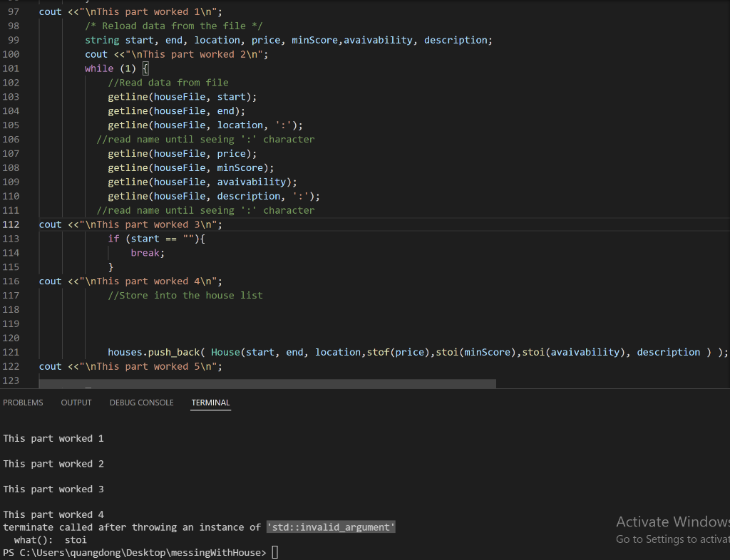Click 'stoi(minScore)' in the push_back call
This screenshot has width=730, height=560.
pyautogui.click(x=478, y=352)
